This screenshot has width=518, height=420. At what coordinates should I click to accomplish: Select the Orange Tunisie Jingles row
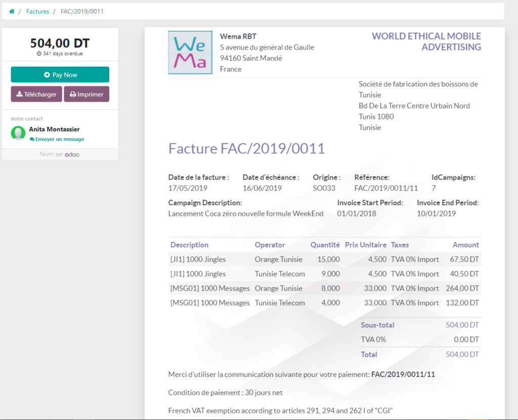coord(324,259)
